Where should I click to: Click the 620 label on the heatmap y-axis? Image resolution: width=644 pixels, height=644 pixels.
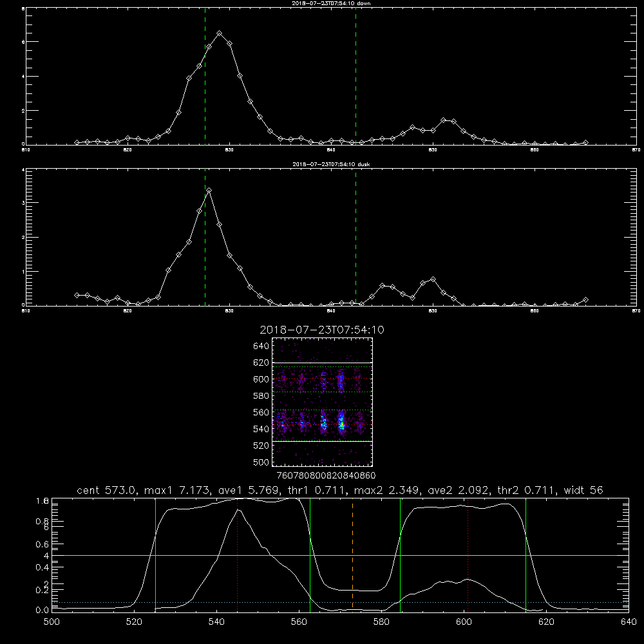261,363
